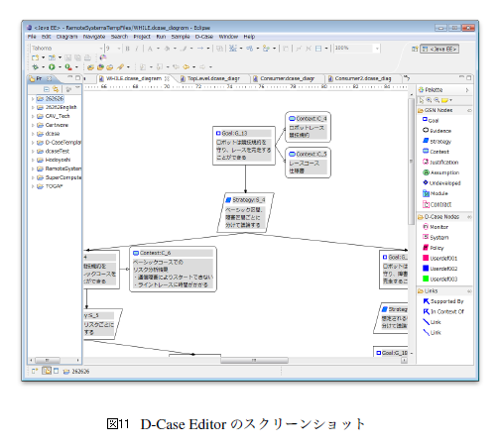Click the yellow Back navigation arrow

187,67
